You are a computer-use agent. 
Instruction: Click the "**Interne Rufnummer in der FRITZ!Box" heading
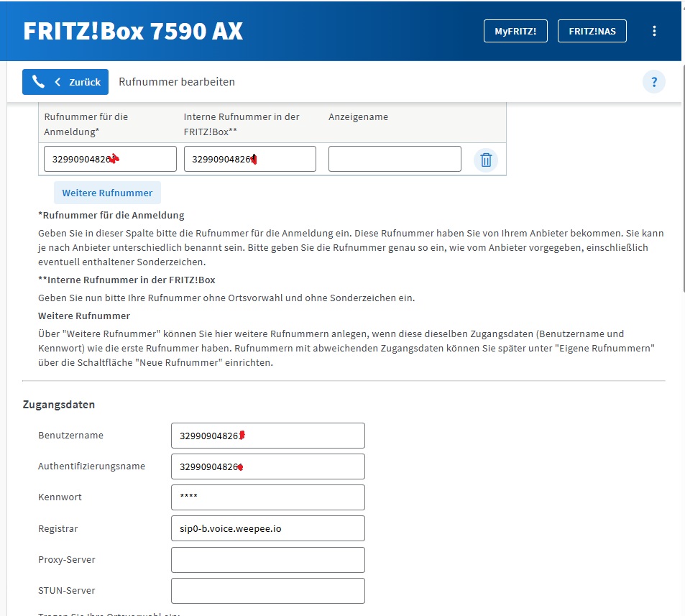(x=127, y=280)
